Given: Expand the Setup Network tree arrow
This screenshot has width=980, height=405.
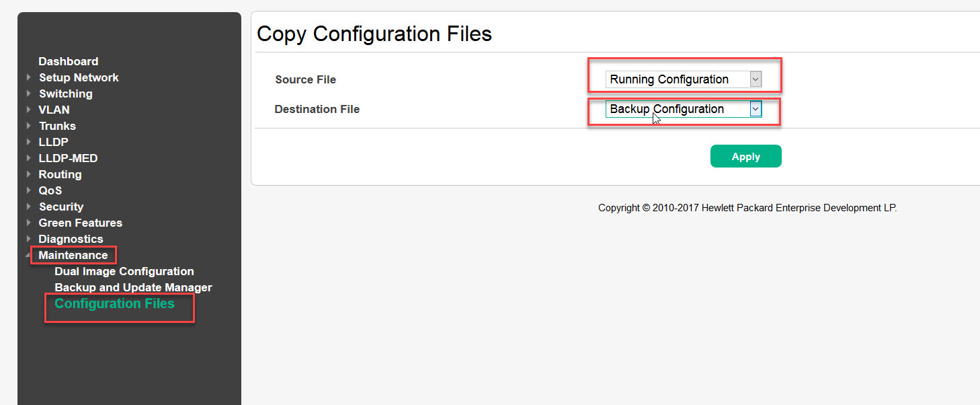Looking at the screenshot, I should pyautogui.click(x=28, y=77).
